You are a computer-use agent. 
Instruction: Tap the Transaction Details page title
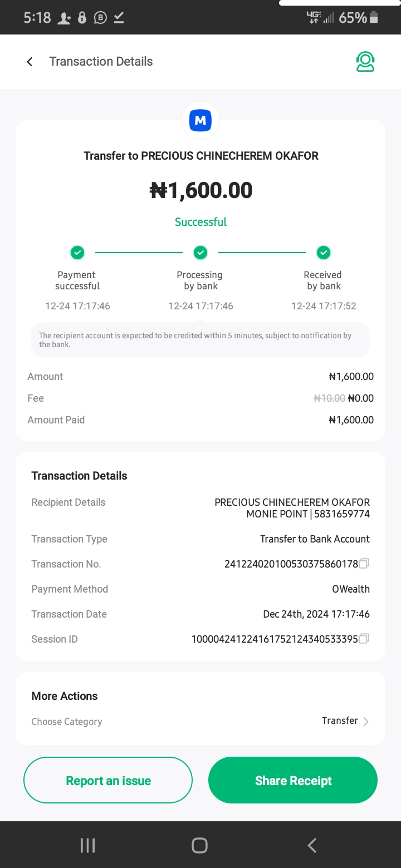[101, 62]
